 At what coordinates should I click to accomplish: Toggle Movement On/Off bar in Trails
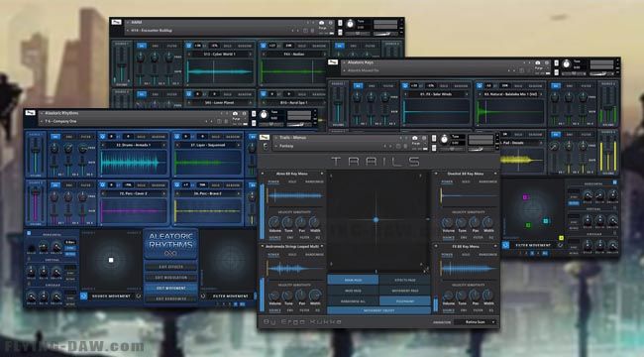378,311
